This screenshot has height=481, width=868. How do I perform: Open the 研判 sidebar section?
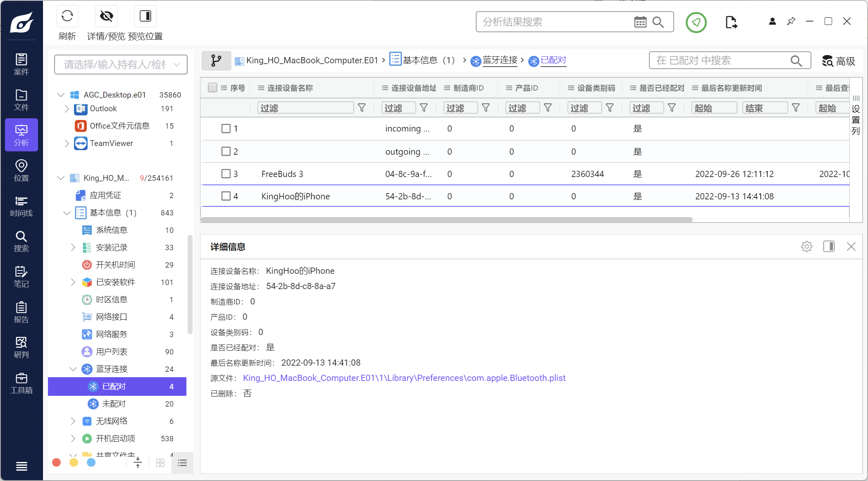(x=21, y=347)
